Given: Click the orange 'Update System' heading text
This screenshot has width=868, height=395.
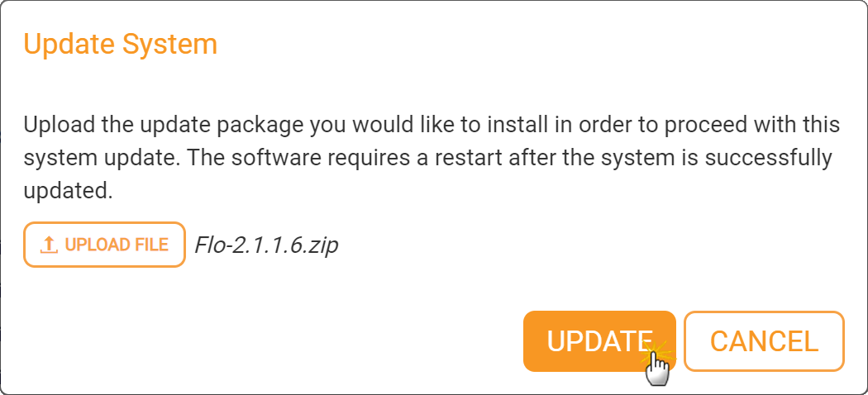Looking at the screenshot, I should click(x=121, y=44).
